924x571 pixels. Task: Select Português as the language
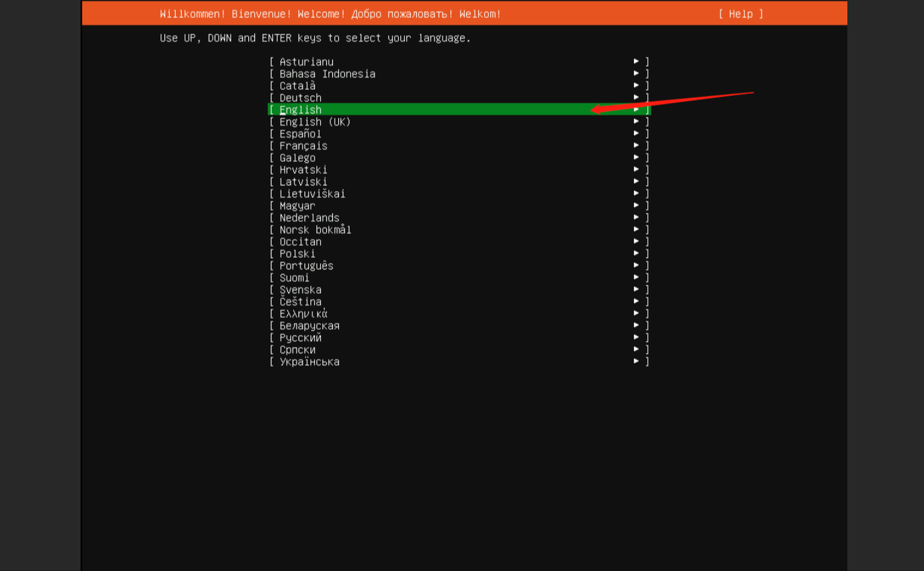(x=460, y=266)
